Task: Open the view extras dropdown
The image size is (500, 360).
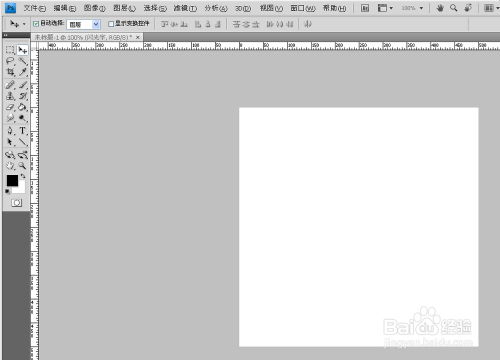Action: pos(385,8)
